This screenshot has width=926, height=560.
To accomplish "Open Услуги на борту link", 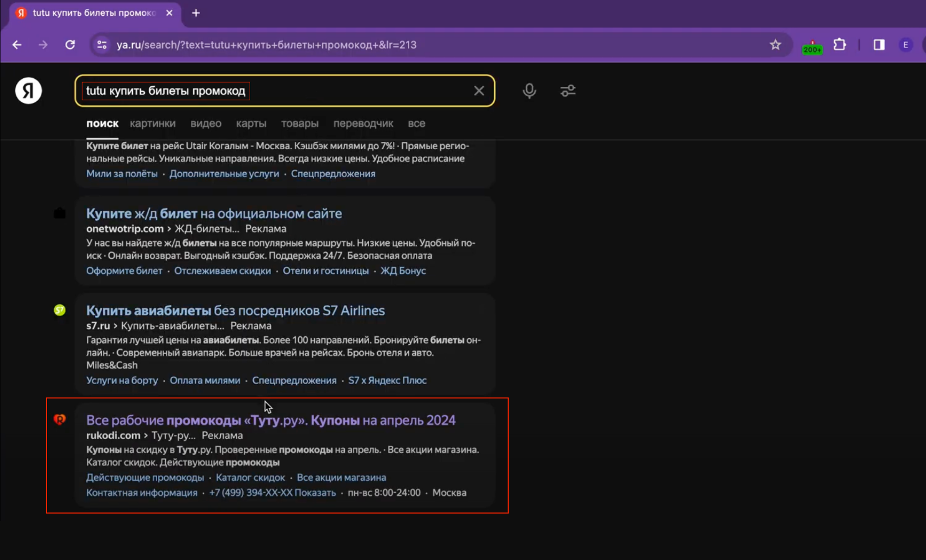I will point(122,380).
